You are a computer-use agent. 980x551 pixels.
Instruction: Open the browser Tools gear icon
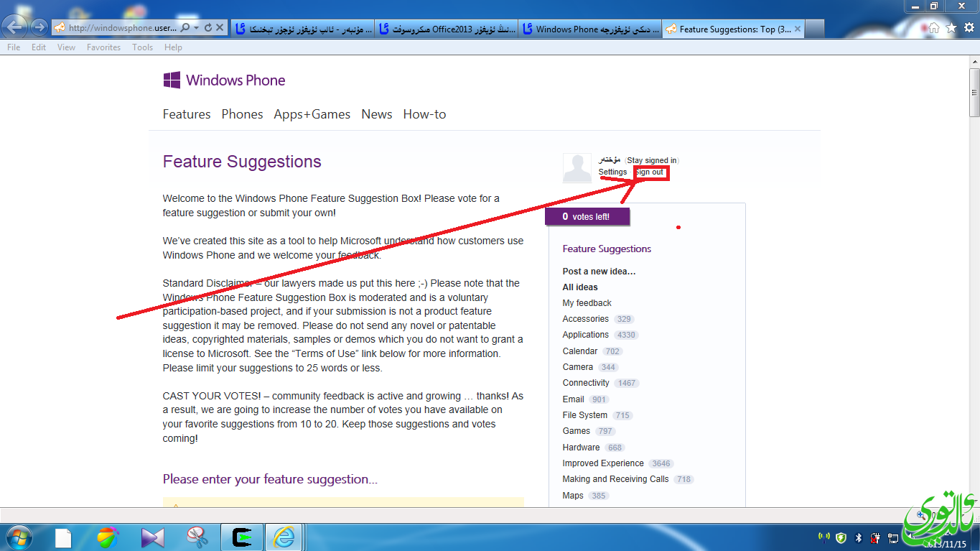click(x=969, y=28)
